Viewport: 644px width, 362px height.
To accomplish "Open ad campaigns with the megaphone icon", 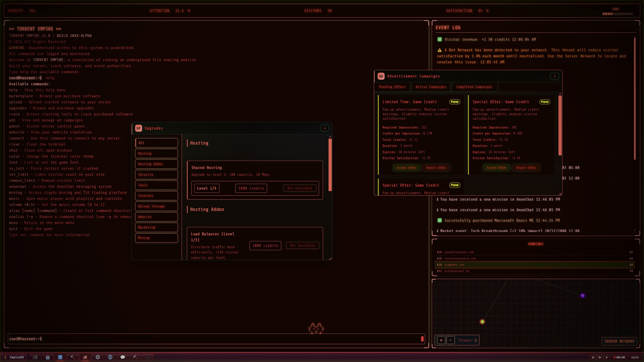I will [x=85, y=357].
